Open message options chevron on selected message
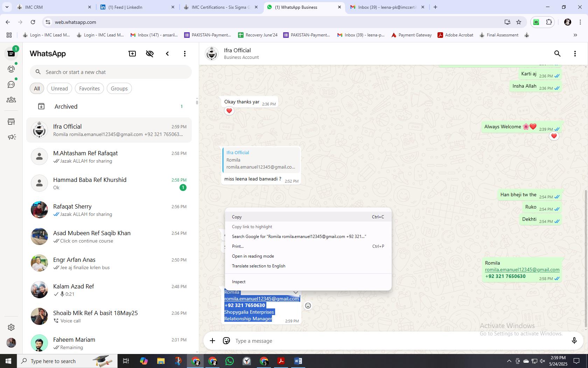This screenshot has width=588, height=368. tap(296, 292)
